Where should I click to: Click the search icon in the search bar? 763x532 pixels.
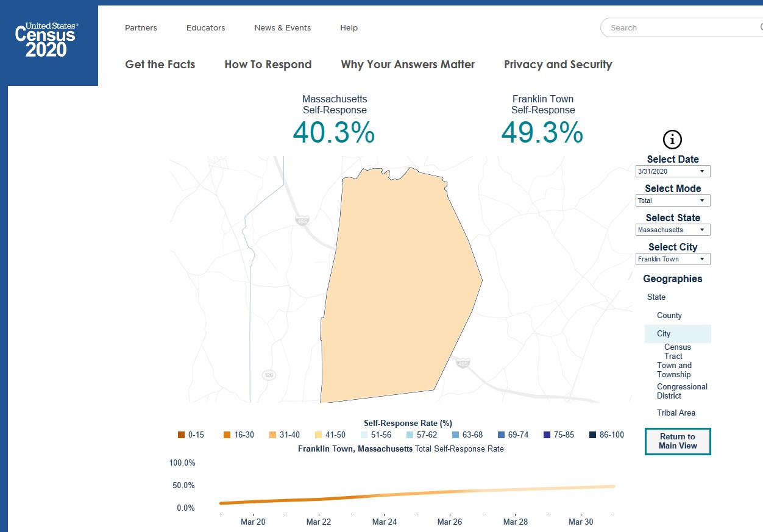click(760, 27)
